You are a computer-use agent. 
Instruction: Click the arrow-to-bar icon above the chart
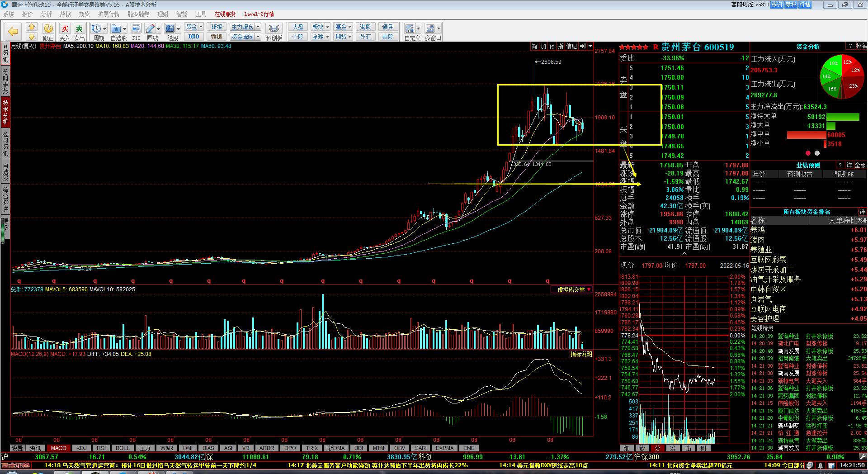pos(583,46)
